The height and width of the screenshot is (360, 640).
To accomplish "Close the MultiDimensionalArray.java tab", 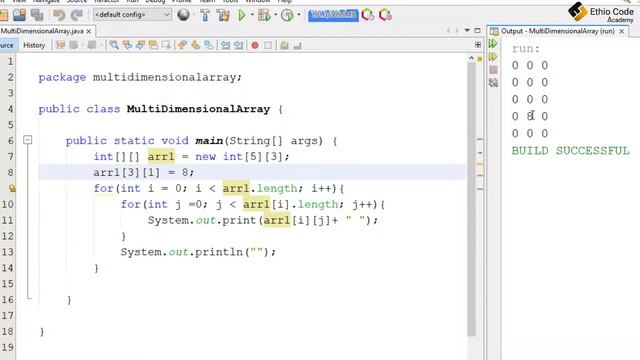I will pos(89,31).
